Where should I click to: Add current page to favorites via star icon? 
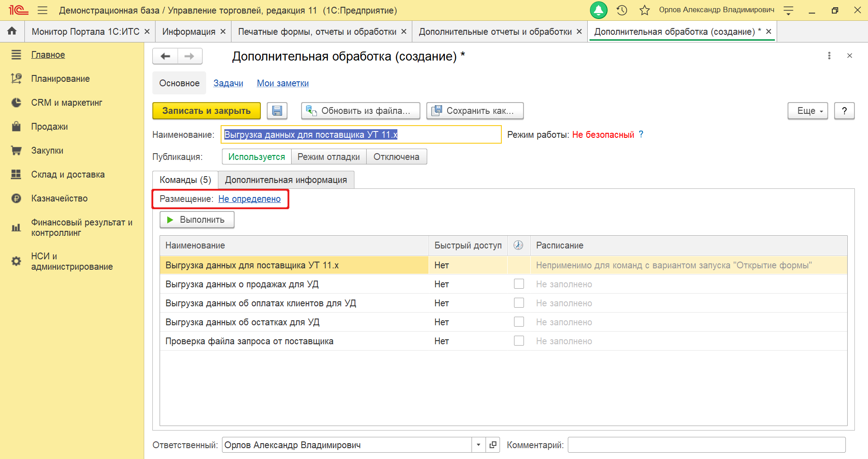[x=645, y=9]
